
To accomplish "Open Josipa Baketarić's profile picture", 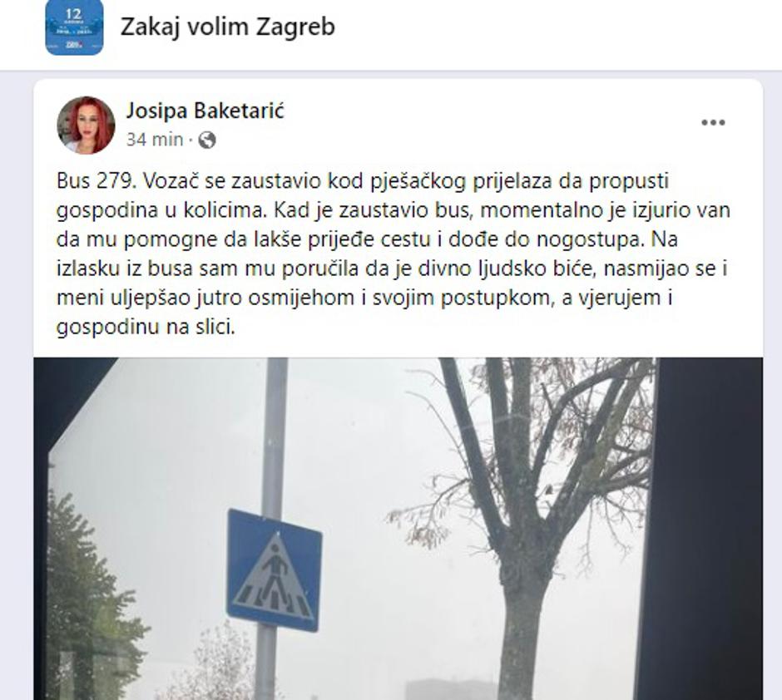I will tap(87, 125).
